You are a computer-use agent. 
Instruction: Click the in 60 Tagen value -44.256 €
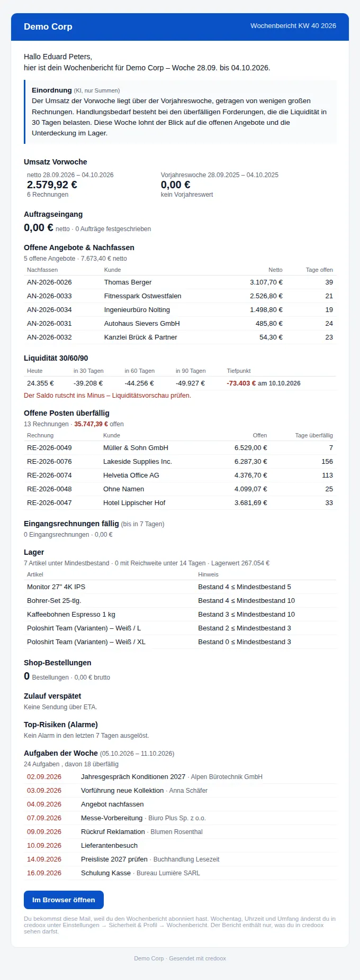point(139,383)
